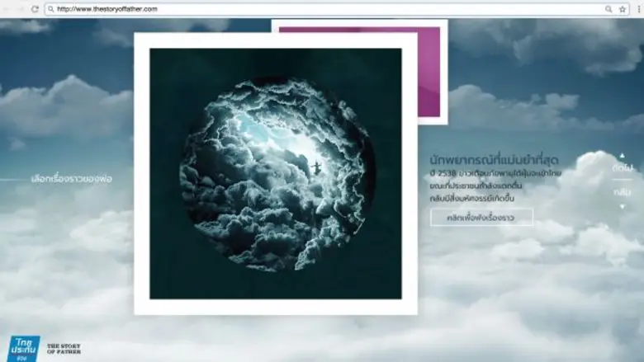644x362 pixels.
Task: Click the white frame border of the artwork
Action: [x=142, y=173]
